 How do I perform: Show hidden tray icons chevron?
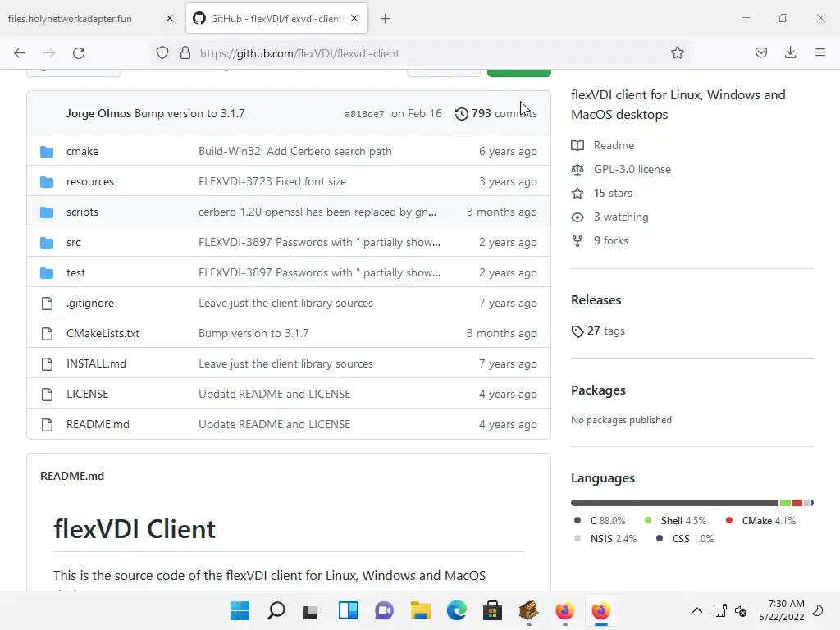click(697, 610)
